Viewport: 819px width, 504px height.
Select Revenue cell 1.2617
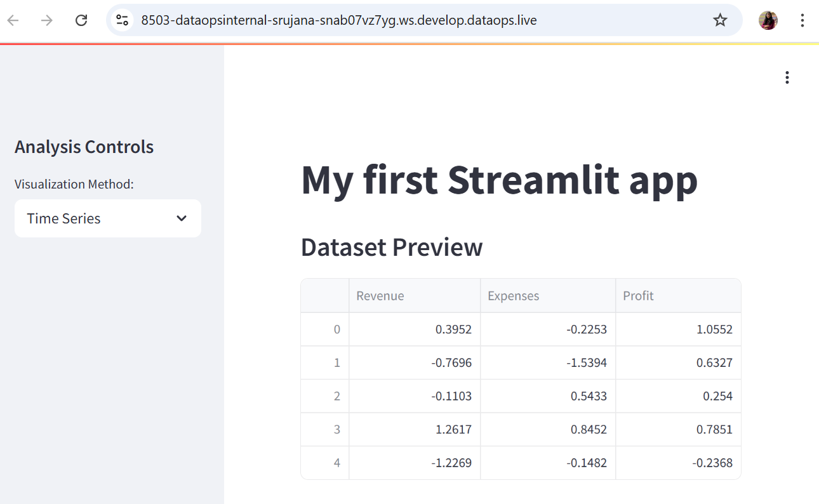pyautogui.click(x=415, y=430)
